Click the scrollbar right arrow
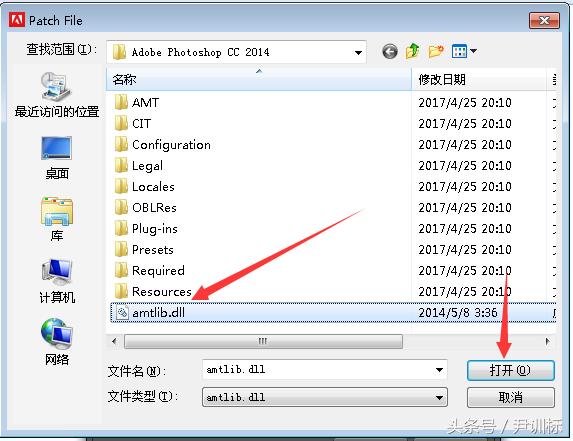 [x=547, y=341]
